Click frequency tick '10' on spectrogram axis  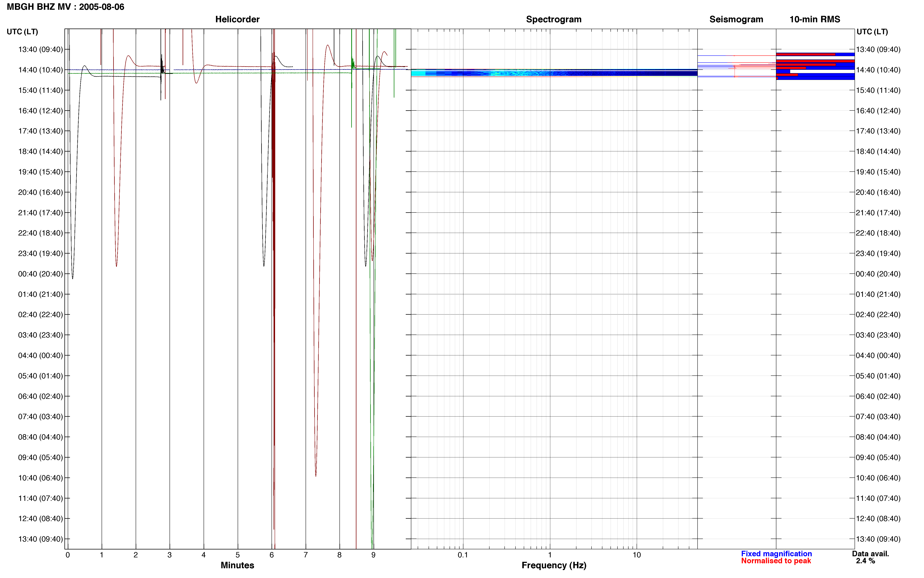(x=637, y=555)
